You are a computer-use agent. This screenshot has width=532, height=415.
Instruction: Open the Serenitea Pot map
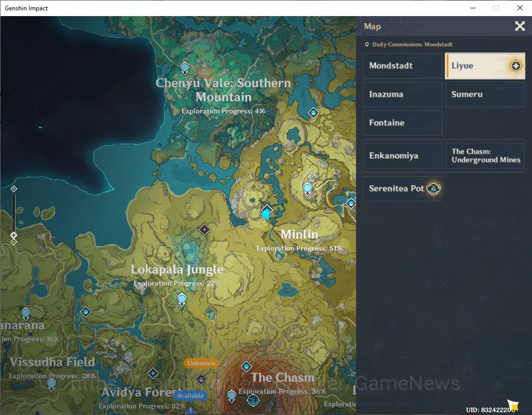(x=403, y=188)
